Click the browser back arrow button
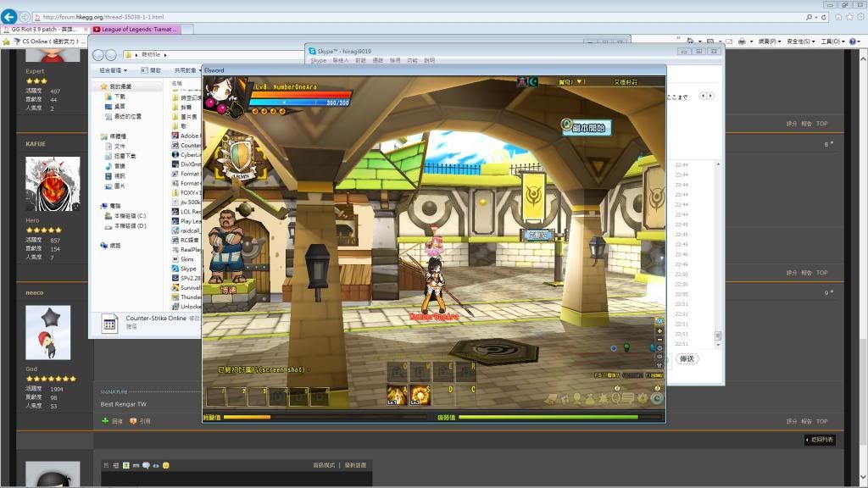 (x=8, y=17)
